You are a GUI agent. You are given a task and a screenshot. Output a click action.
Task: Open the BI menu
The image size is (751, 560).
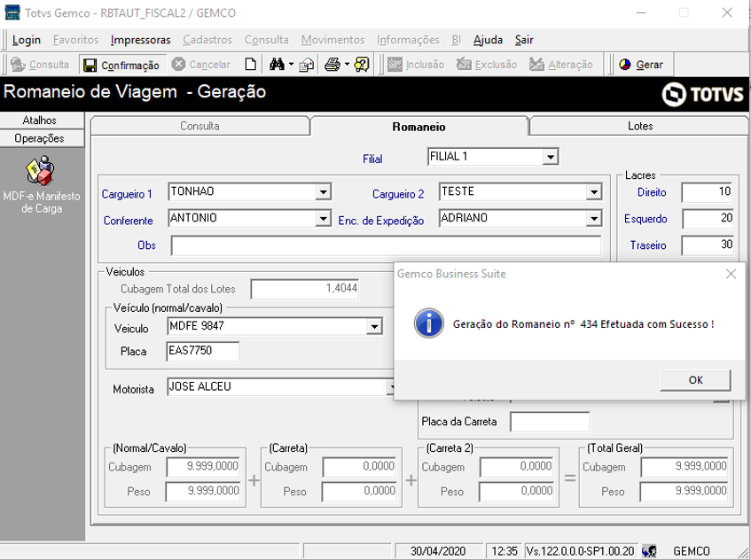(456, 40)
